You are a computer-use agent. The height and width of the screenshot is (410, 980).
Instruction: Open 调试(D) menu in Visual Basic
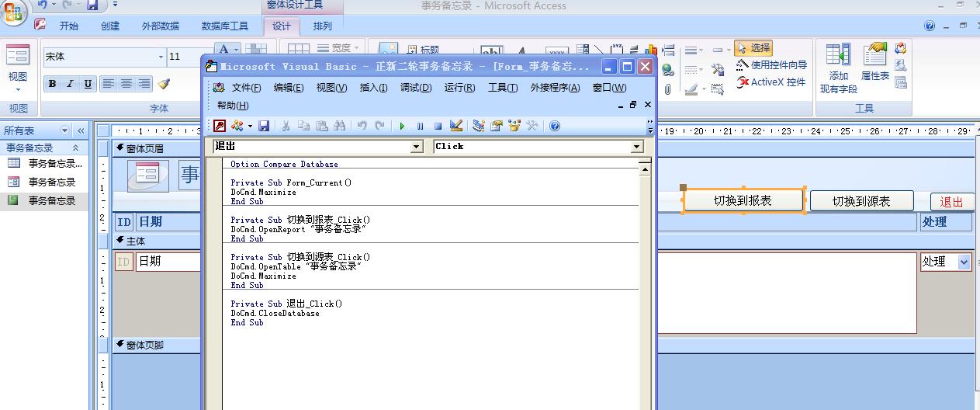(x=416, y=88)
